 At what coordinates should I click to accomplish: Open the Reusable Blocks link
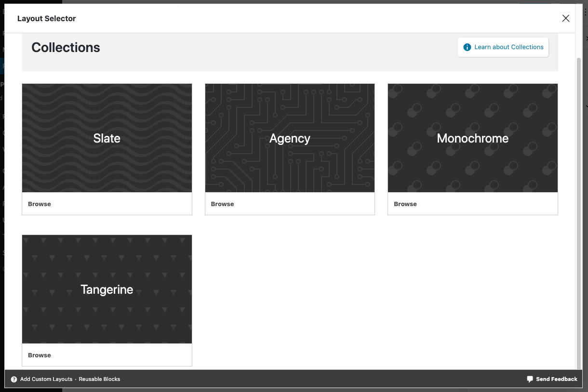(x=99, y=379)
